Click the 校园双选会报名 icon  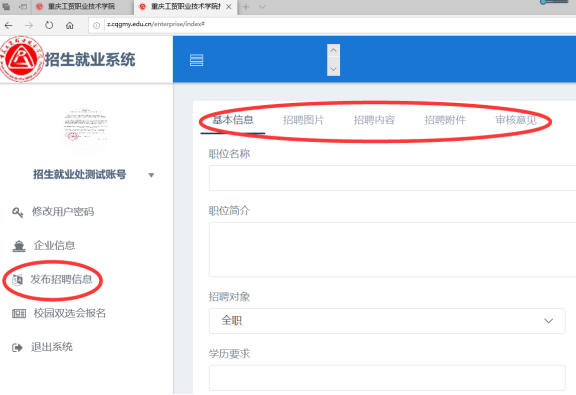(19, 313)
